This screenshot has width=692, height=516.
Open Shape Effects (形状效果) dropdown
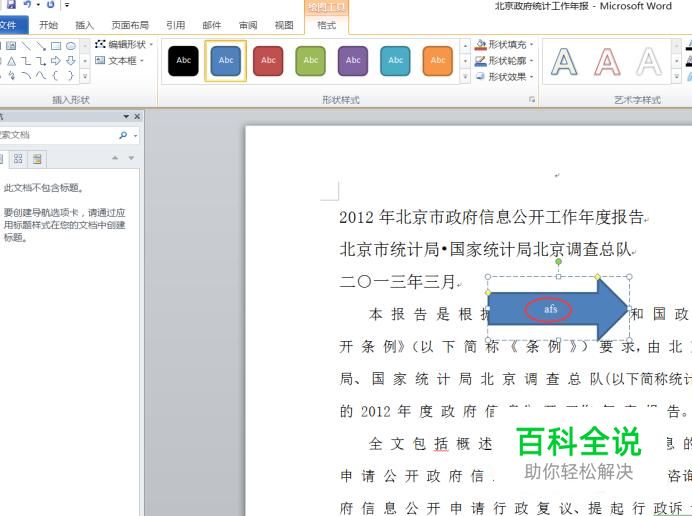tap(504, 77)
